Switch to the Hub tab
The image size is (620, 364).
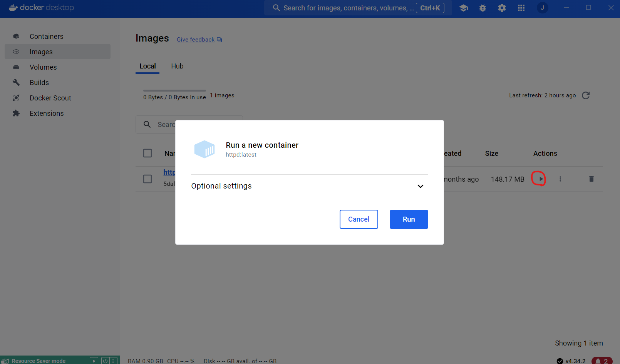(177, 66)
